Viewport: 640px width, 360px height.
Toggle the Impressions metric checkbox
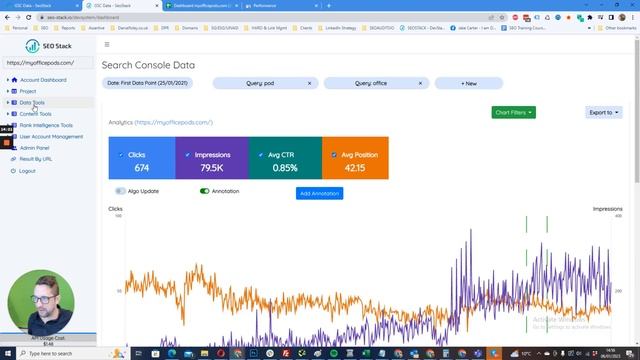click(x=188, y=155)
